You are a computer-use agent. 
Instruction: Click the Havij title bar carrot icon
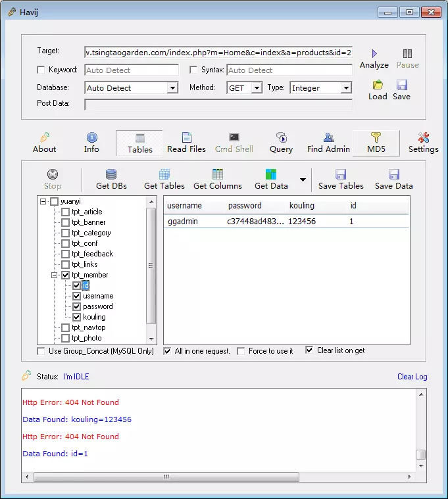click(x=12, y=12)
